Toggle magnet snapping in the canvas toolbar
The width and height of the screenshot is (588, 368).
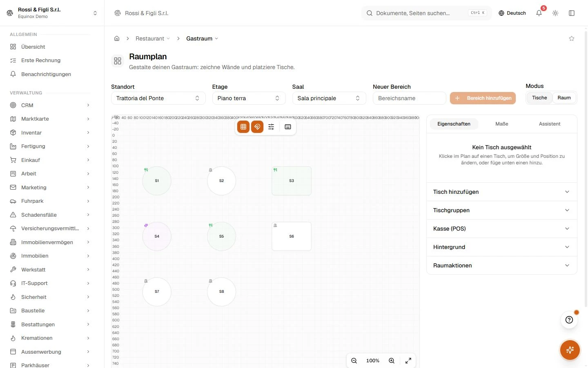tap(257, 127)
